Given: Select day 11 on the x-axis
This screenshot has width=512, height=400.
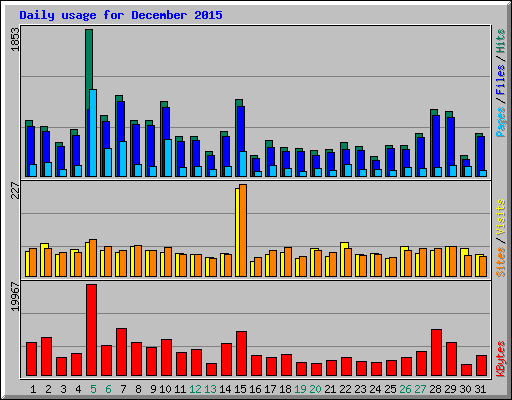Looking at the screenshot, I should point(180,389).
